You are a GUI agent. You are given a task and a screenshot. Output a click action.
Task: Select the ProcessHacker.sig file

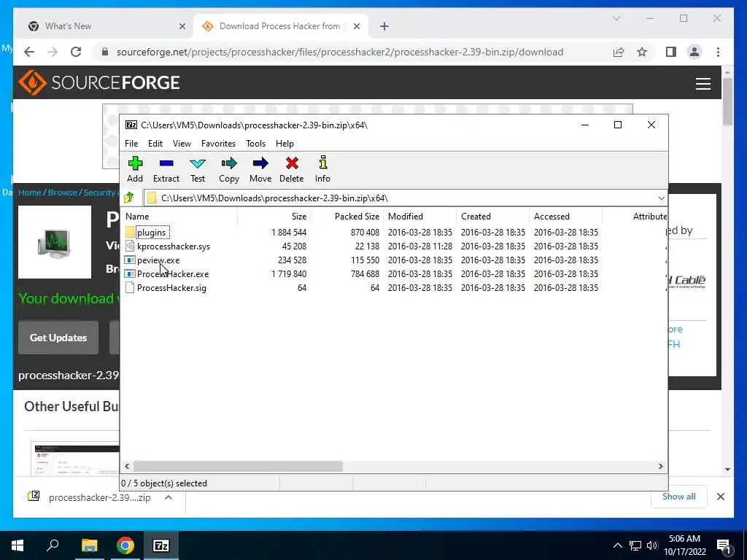[x=171, y=287]
